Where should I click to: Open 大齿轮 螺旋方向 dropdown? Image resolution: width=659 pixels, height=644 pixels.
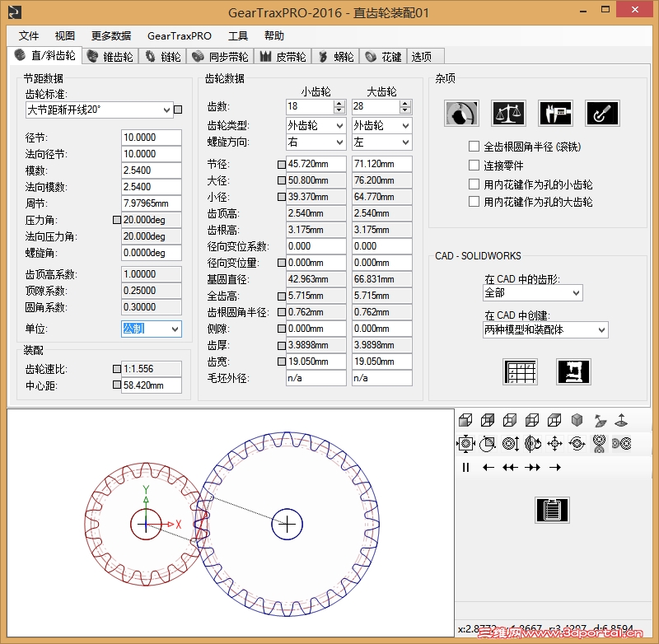click(405, 142)
